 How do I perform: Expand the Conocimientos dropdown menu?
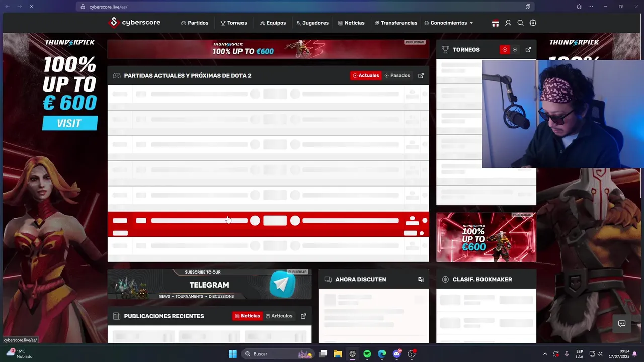click(x=449, y=23)
